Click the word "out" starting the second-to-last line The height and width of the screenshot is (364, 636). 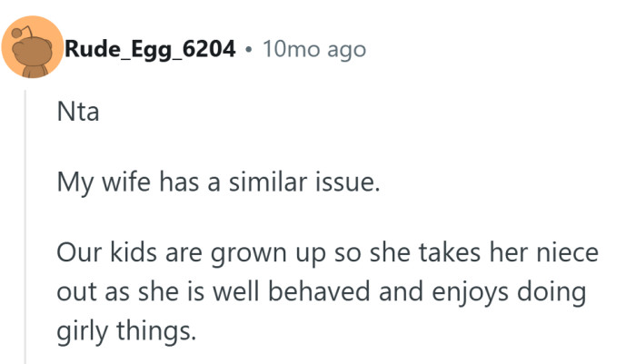coord(74,291)
